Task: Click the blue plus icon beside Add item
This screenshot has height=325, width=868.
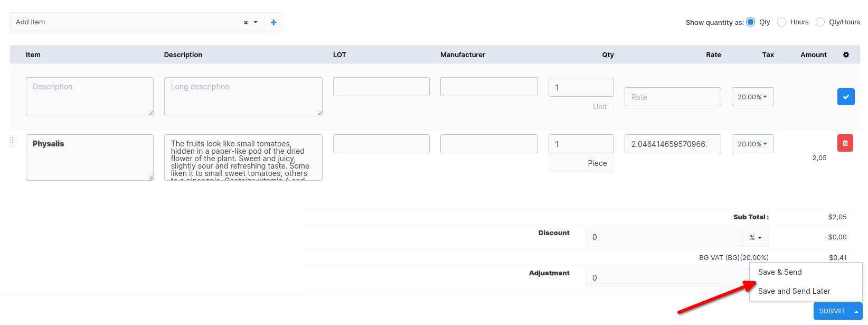Action: [273, 22]
